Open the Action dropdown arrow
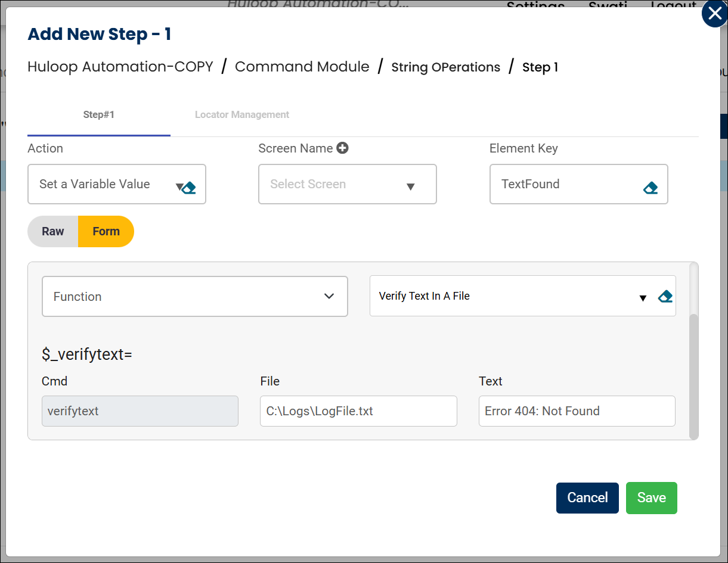Viewport: 728px width, 563px height. [x=178, y=186]
